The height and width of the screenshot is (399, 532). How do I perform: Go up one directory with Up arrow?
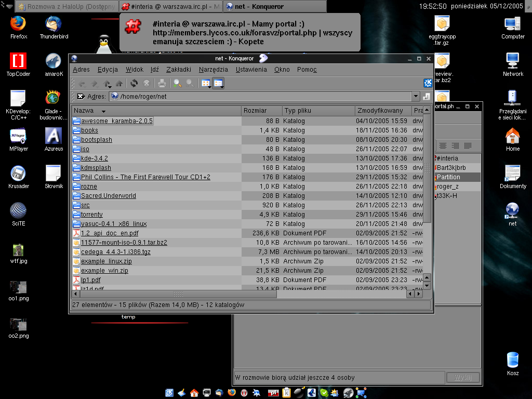pos(107,83)
